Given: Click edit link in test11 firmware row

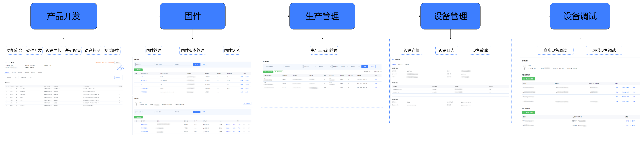Looking at the screenshot, I should coord(241,77).
